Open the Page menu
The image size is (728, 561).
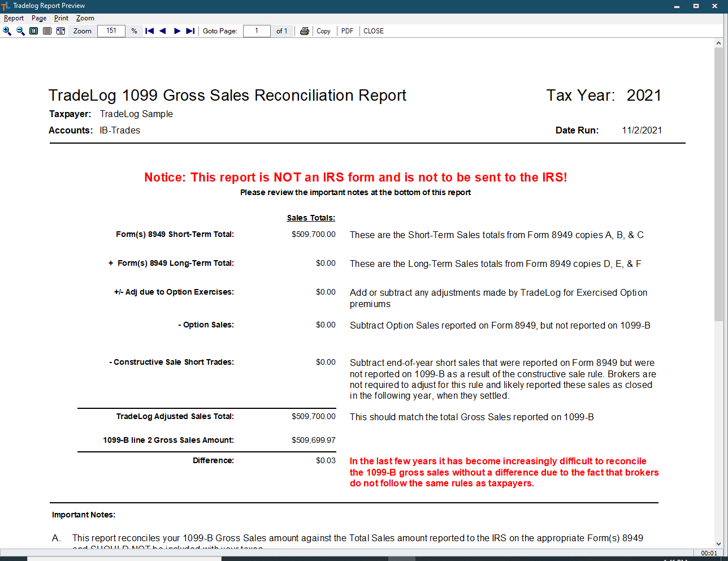(39, 18)
